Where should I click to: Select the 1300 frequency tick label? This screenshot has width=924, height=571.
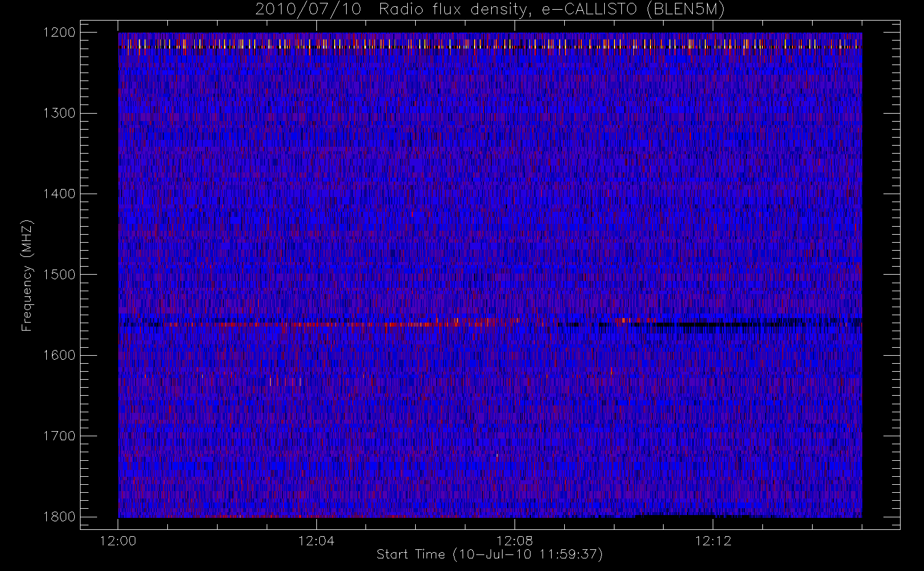pyautogui.click(x=59, y=113)
